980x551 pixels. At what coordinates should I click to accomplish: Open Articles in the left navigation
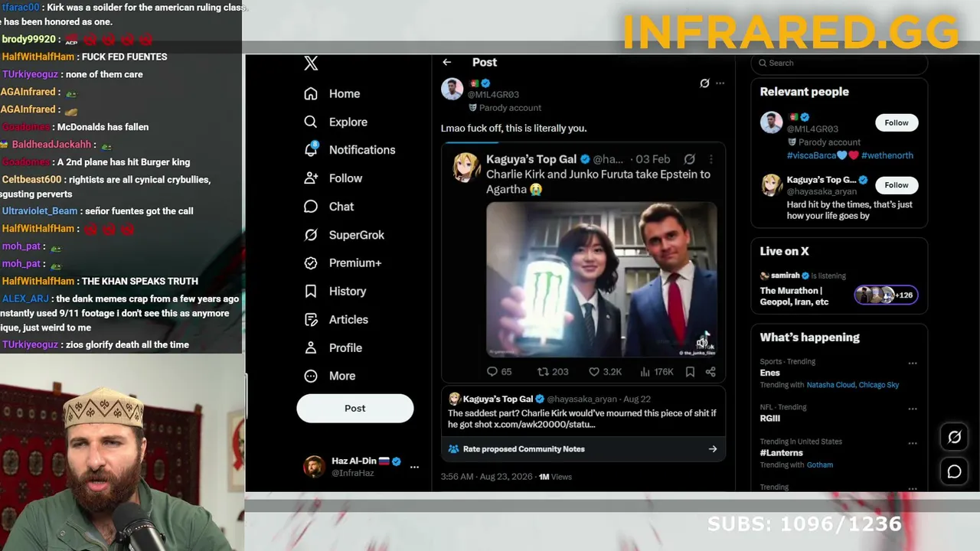click(x=335, y=319)
